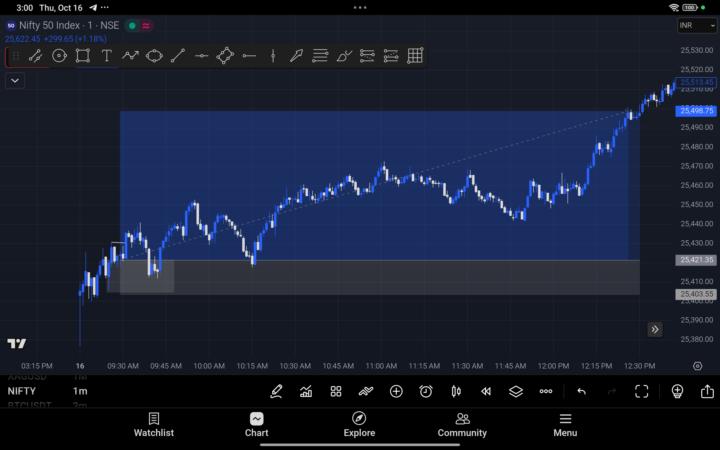The width and height of the screenshot is (720, 450).
Task: Open the pencil drawing mode
Action: (276, 391)
